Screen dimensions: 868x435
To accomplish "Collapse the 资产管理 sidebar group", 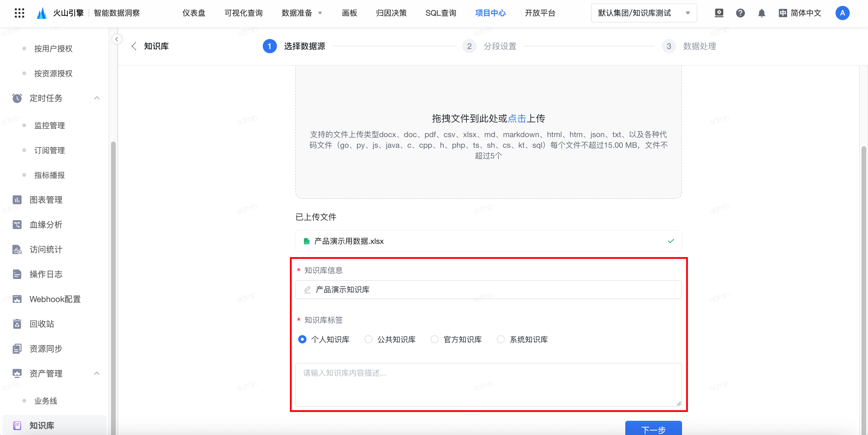I will [97, 373].
